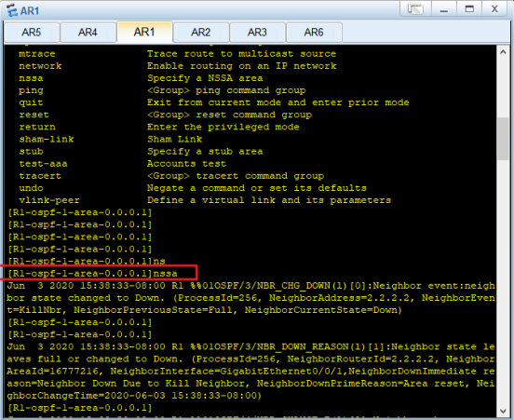Open the AR2 tab
Viewport: 514px width, 420px height.
pyautogui.click(x=200, y=33)
